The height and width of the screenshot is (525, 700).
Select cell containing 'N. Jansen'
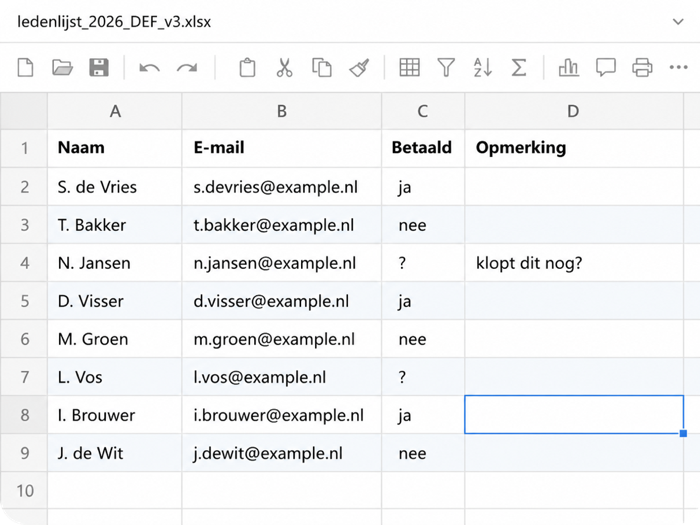(115, 262)
